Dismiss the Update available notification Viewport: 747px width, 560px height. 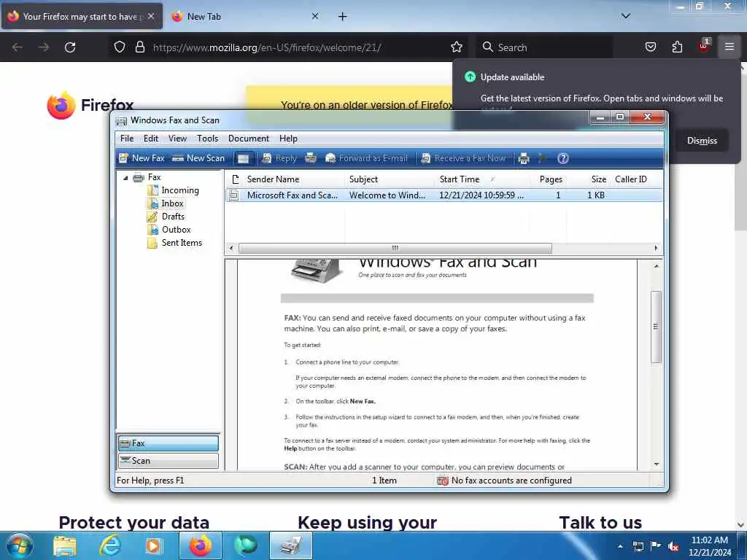point(702,141)
